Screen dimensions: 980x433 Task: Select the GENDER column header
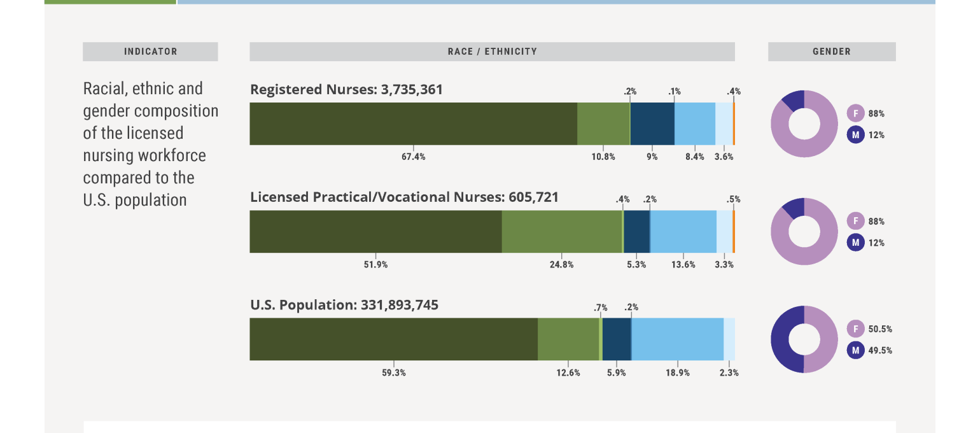(831, 52)
